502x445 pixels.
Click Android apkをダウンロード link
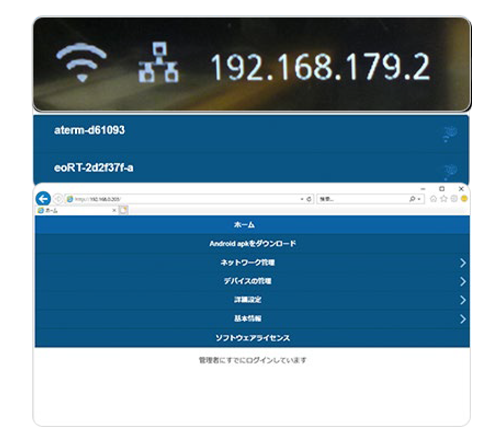[252, 244]
